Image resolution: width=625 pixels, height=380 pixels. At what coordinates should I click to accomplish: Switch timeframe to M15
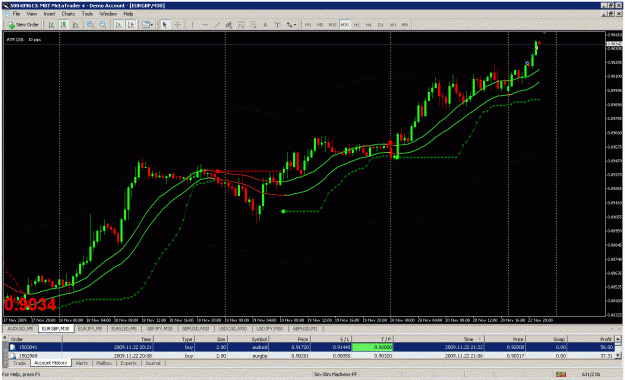(332, 25)
